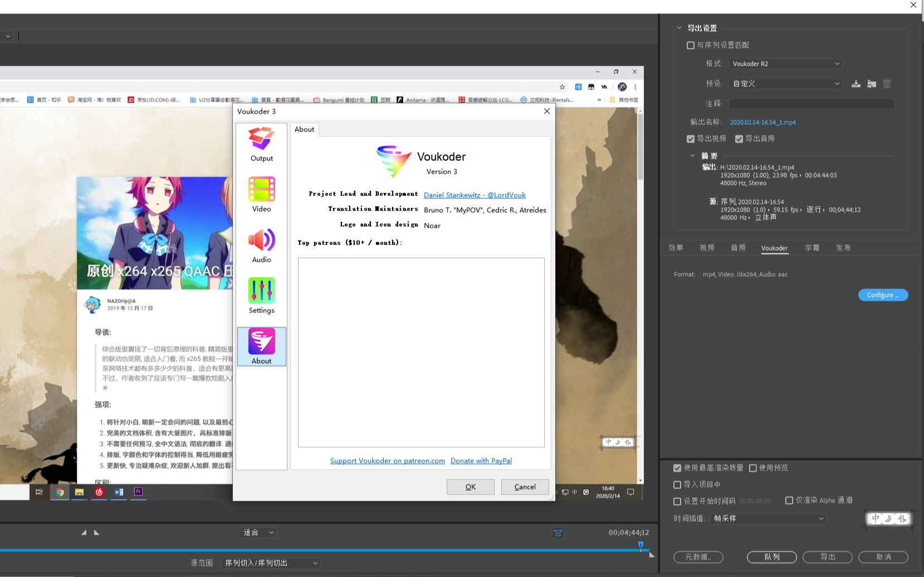The height and width of the screenshot is (577, 924).
Task: Enable 设置开始时间码 checkbox
Action: 677,501
